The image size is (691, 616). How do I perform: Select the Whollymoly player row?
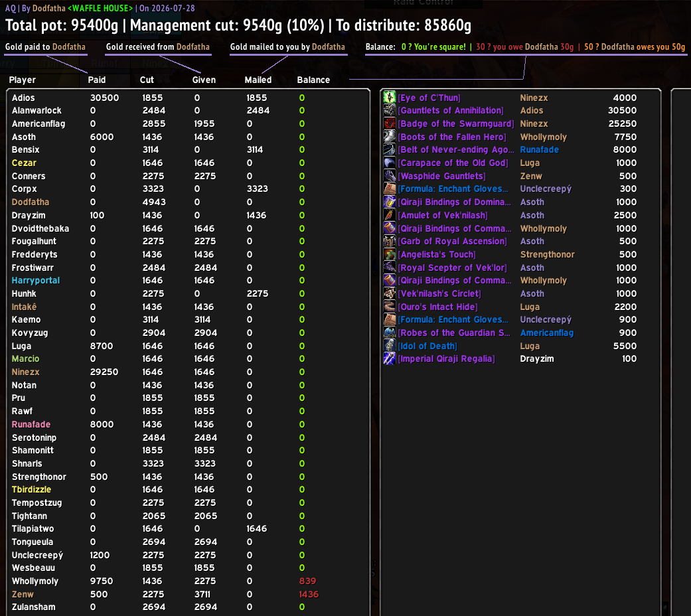coord(188,581)
